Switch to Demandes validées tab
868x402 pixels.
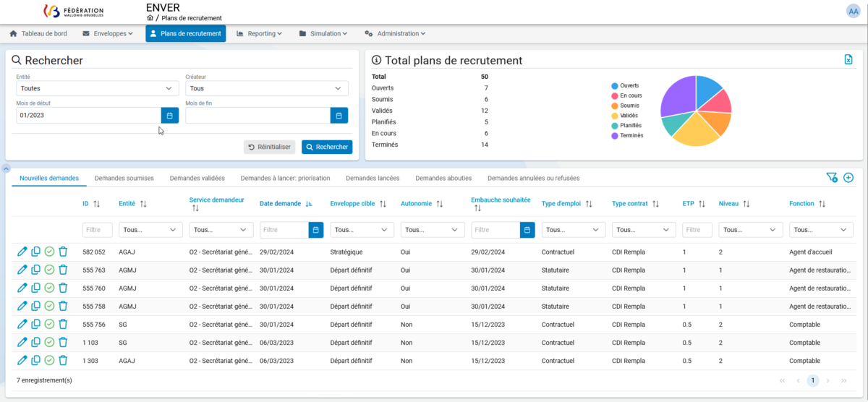pos(197,178)
